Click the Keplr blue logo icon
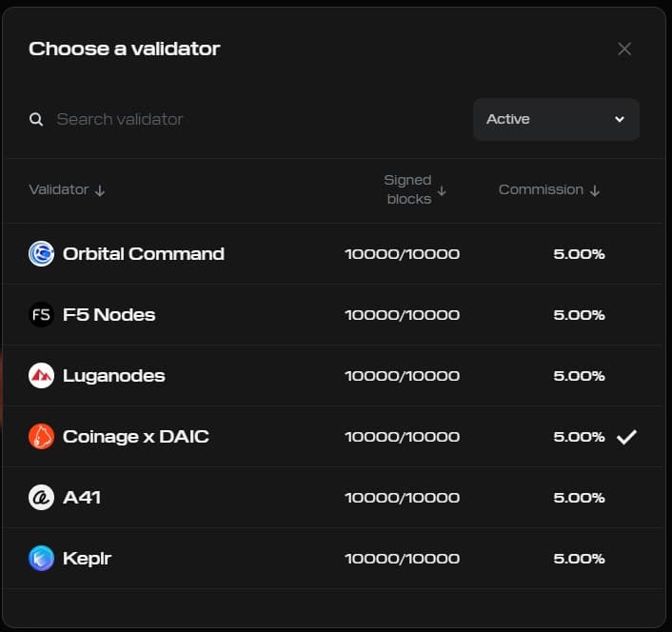Image resolution: width=672 pixels, height=632 pixels. pyautogui.click(x=41, y=559)
